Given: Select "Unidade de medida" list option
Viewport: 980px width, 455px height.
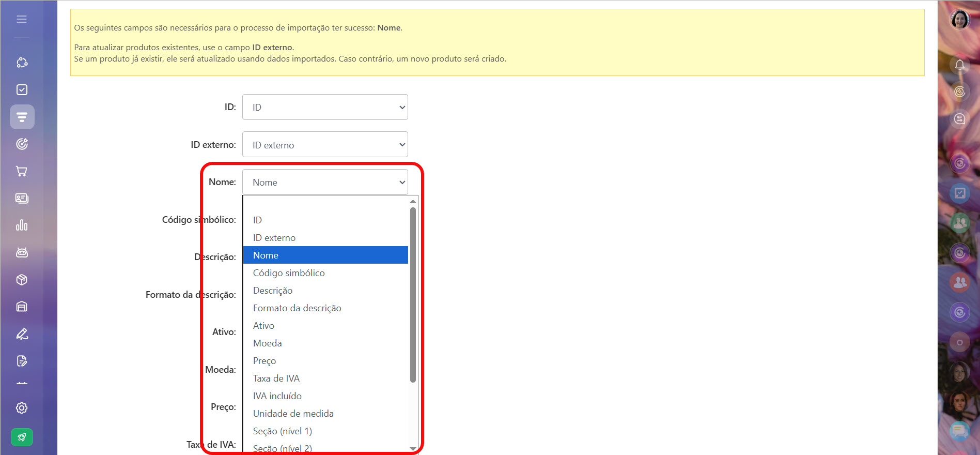Looking at the screenshot, I should click(x=293, y=414).
